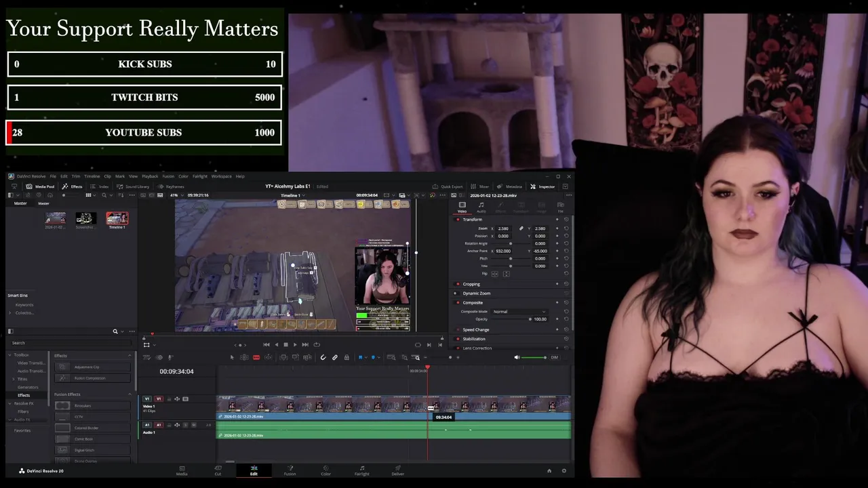Toggle the Composite enable switch
868x488 pixels.
457,303
